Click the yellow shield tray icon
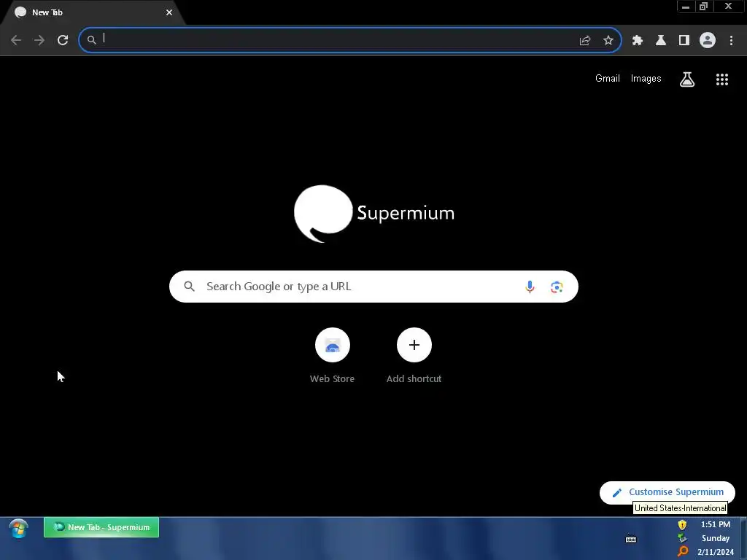This screenshot has height=560, width=747. pyautogui.click(x=682, y=525)
